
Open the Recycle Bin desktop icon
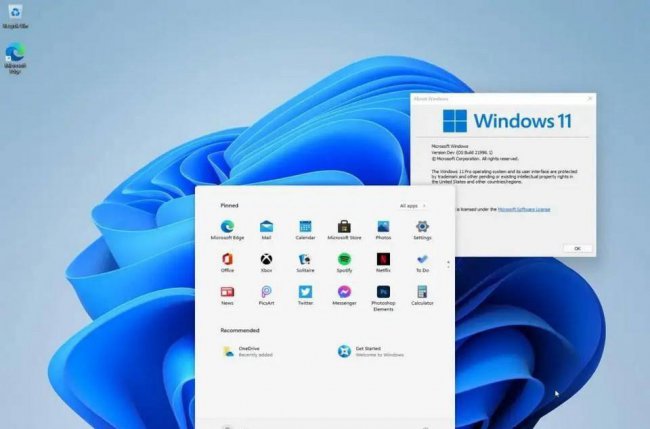15,17
